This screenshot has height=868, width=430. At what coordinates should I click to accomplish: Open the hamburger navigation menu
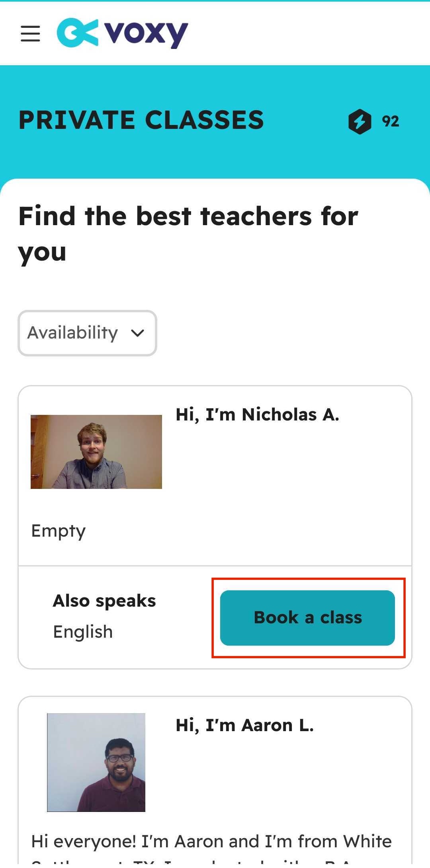(x=30, y=34)
